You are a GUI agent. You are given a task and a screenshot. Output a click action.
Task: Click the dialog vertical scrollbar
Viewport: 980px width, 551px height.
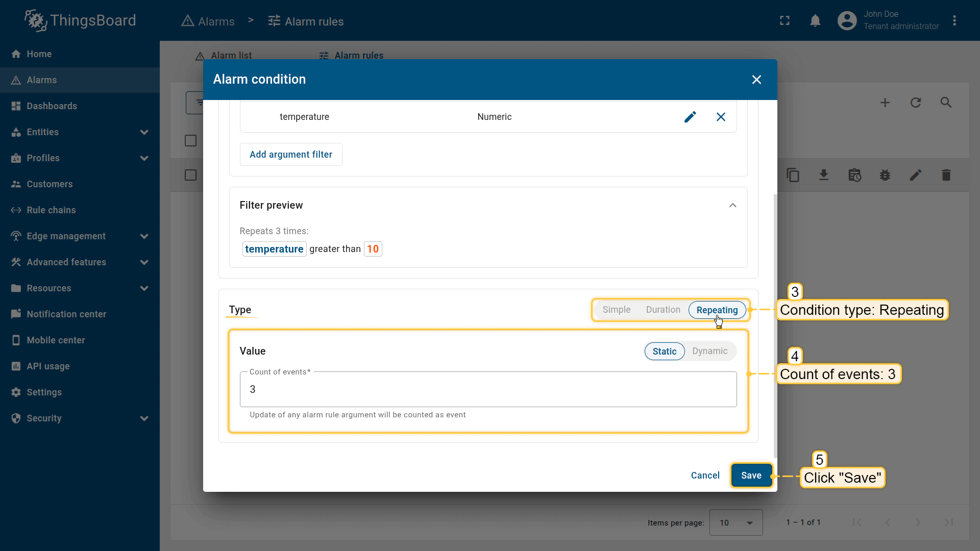pos(775,327)
